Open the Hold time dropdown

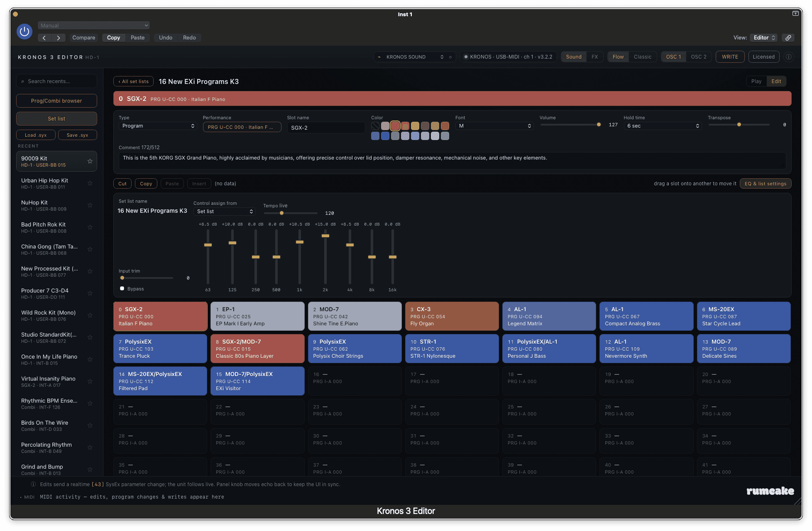point(663,126)
